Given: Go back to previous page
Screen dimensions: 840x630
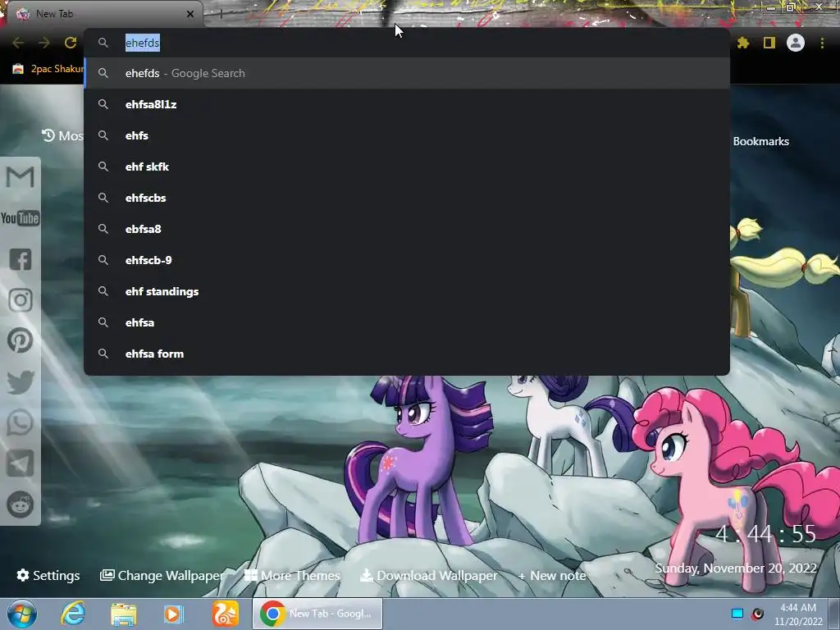Looking at the screenshot, I should [18, 43].
